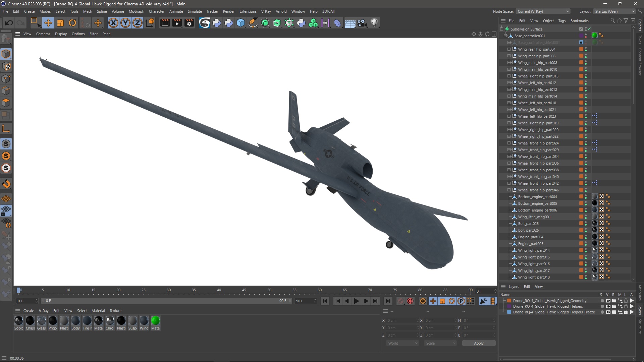644x362 pixels.
Task: Toggle the Z axis lock
Action: coord(138,23)
